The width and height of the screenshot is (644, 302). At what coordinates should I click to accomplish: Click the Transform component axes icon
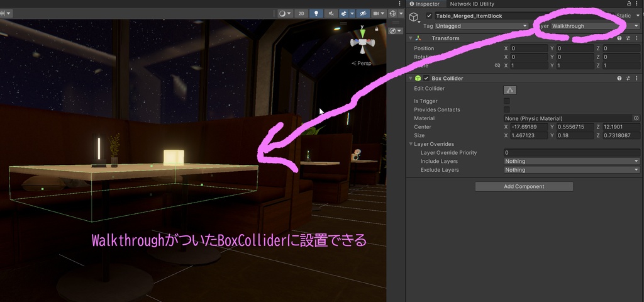(x=418, y=38)
